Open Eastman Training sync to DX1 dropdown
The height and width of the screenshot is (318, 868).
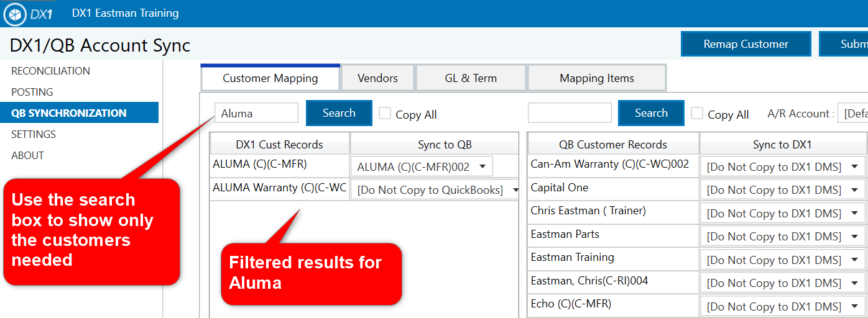[782, 260]
